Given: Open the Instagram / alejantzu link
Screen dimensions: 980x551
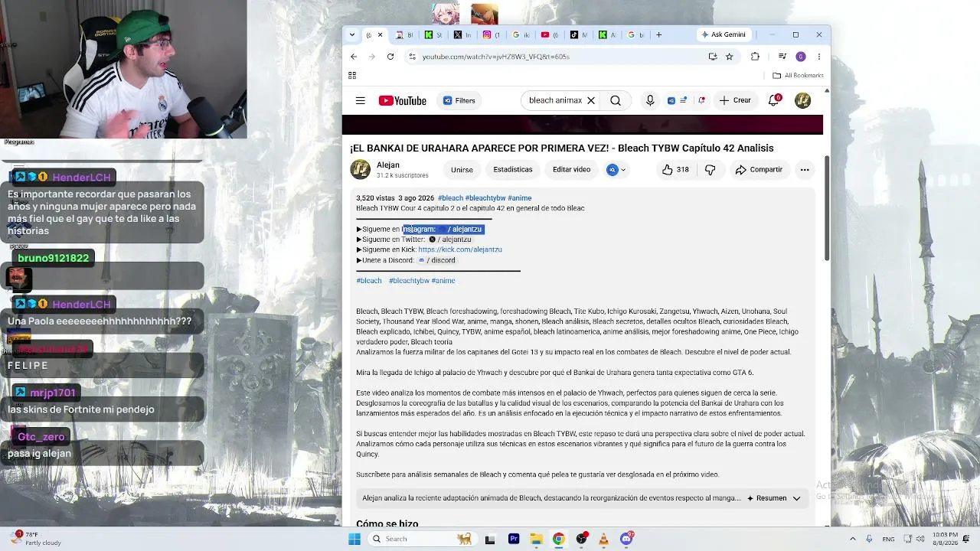Looking at the screenshot, I should [x=460, y=229].
